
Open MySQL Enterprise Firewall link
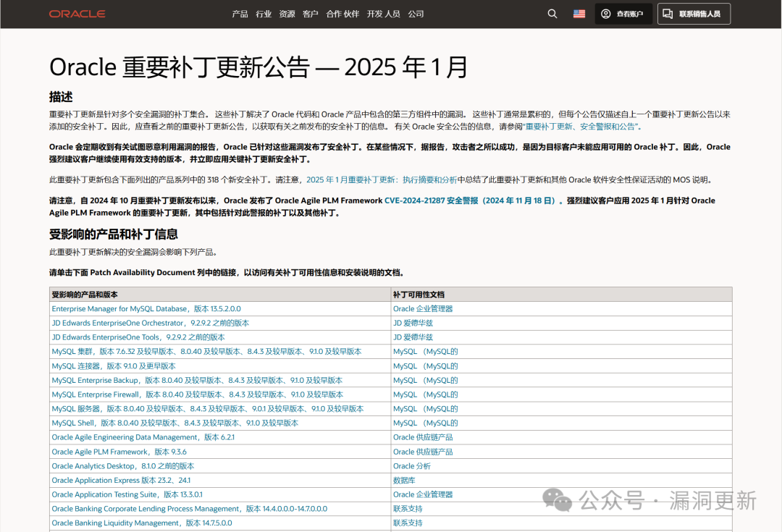pos(197,394)
